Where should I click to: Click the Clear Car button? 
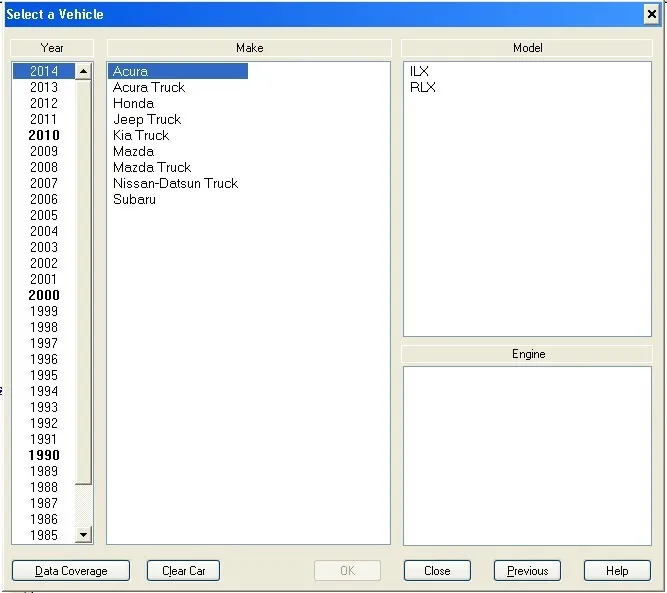click(183, 570)
